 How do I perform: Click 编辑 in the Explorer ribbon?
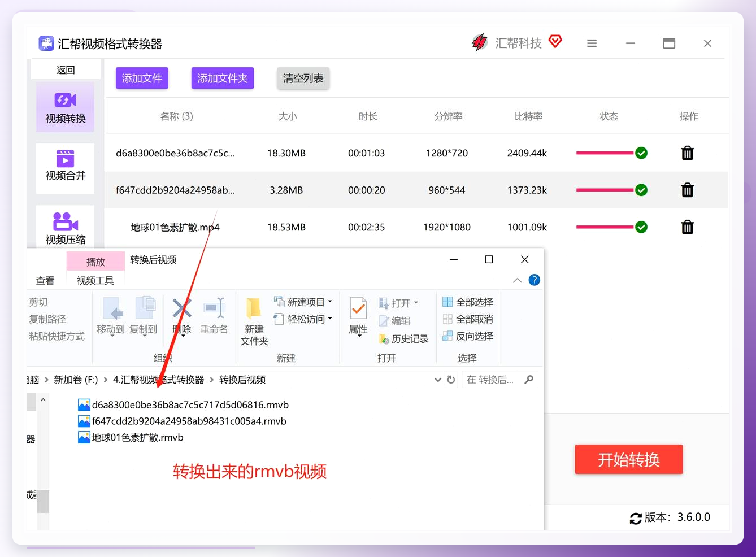click(395, 321)
